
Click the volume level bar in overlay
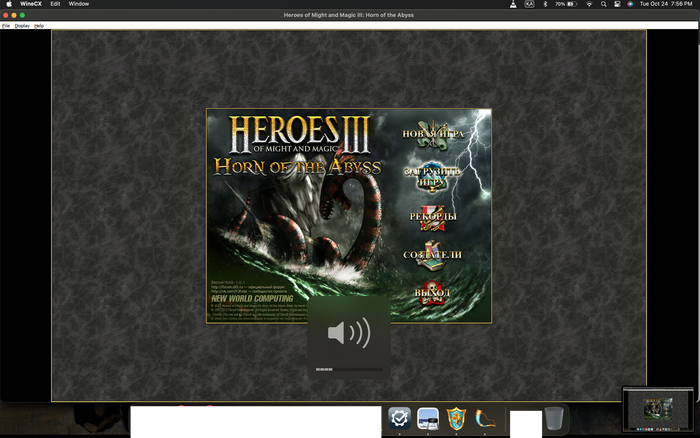(x=349, y=370)
